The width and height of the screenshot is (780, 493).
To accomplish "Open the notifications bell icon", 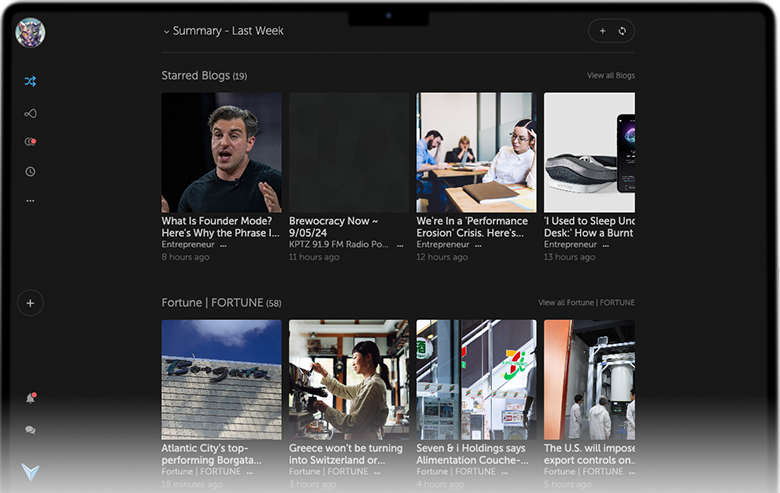I will [x=30, y=398].
